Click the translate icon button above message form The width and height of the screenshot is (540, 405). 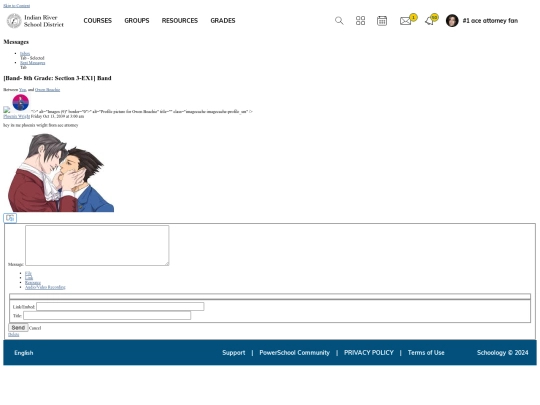click(x=10, y=218)
